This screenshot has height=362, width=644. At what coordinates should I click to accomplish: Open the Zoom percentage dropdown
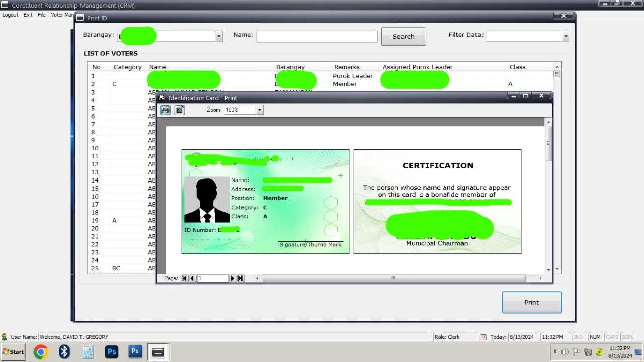pyautogui.click(x=260, y=110)
